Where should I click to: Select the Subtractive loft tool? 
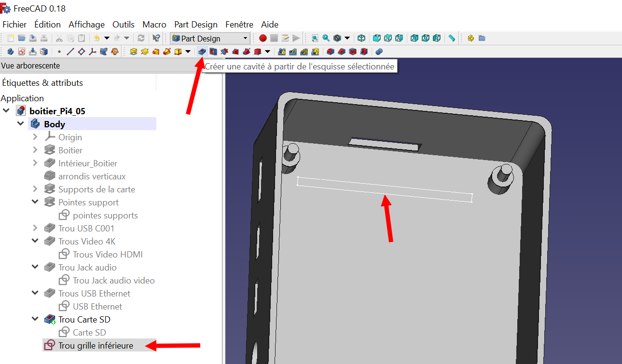click(235, 52)
